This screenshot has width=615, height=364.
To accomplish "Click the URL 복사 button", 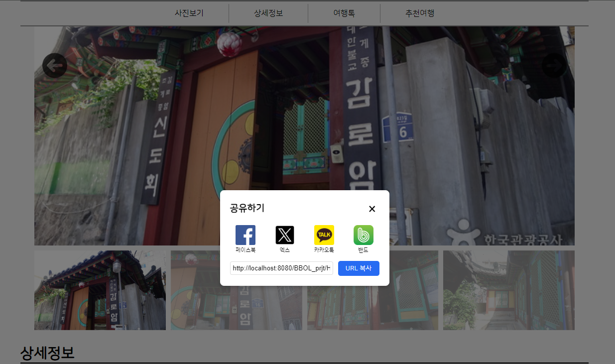I will tap(359, 268).
